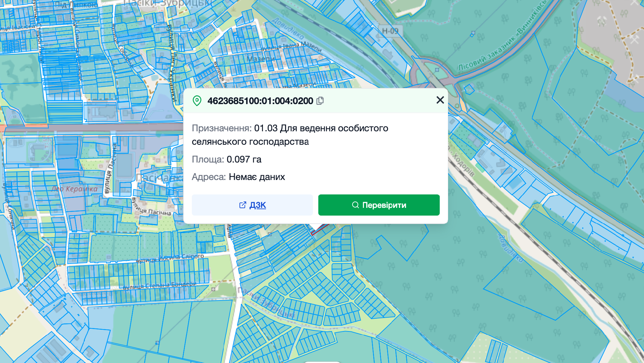Click the Лео Кераміка map label
The height and width of the screenshot is (363, 644).
(74, 189)
